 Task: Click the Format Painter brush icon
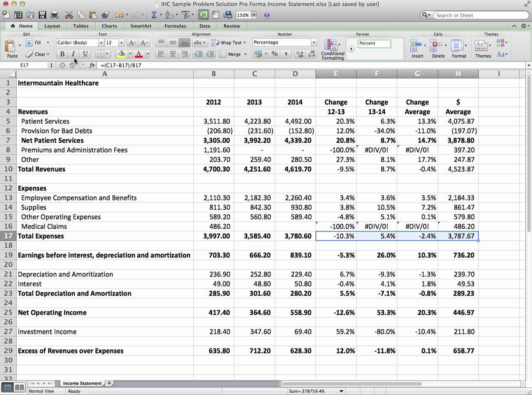tap(105, 15)
